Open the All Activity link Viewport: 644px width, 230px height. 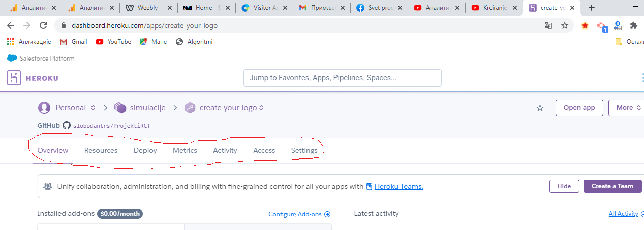623,214
